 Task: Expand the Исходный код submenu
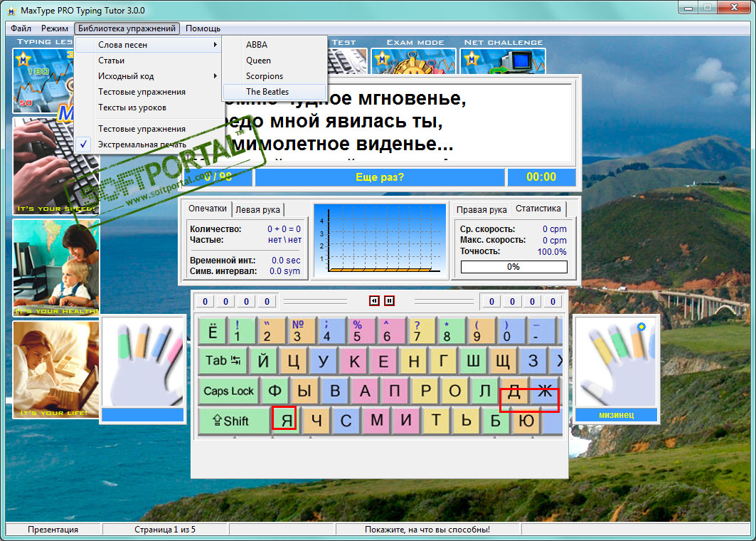(x=149, y=75)
